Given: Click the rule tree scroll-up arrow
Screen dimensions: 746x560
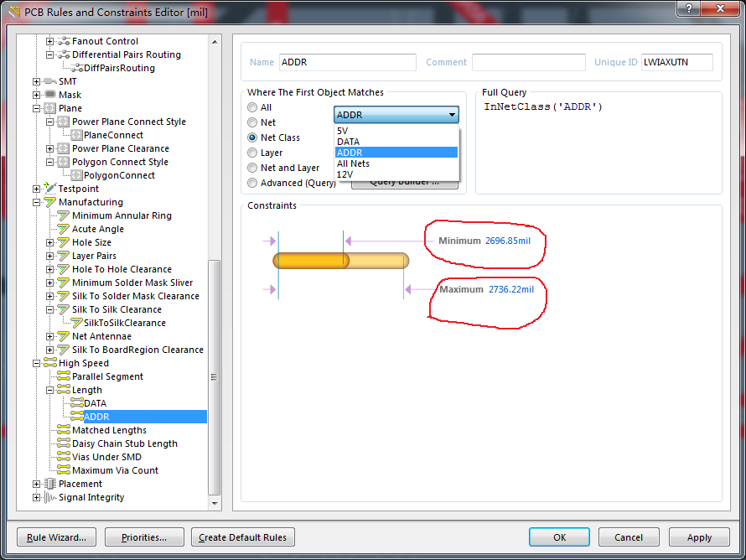Looking at the screenshot, I should 215,42.
